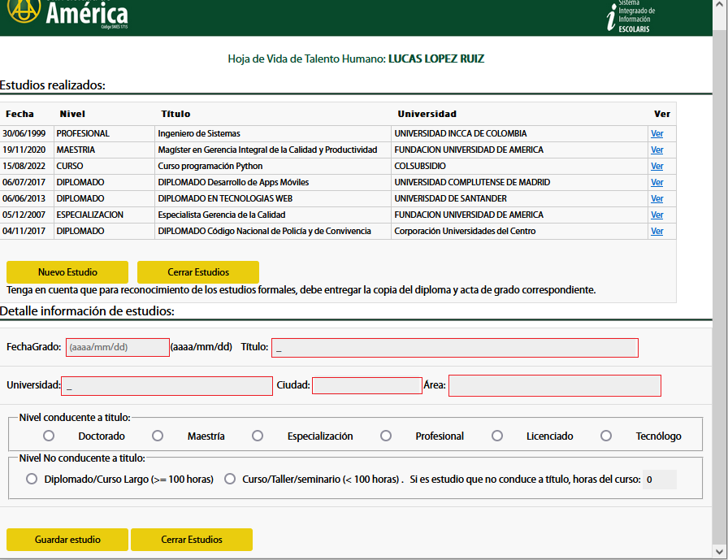728x560 pixels.
Task: Select the Especialización radio option
Action: pos(258,436)
